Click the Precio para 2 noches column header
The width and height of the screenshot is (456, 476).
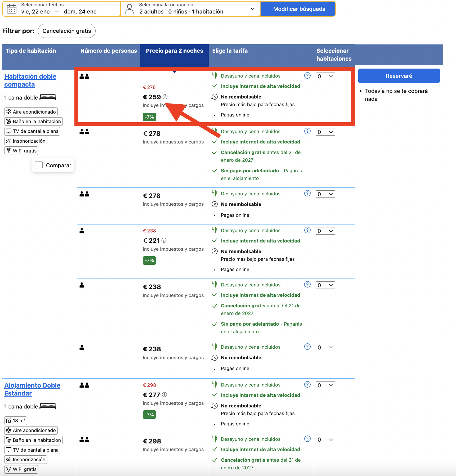tap(175, 56)
